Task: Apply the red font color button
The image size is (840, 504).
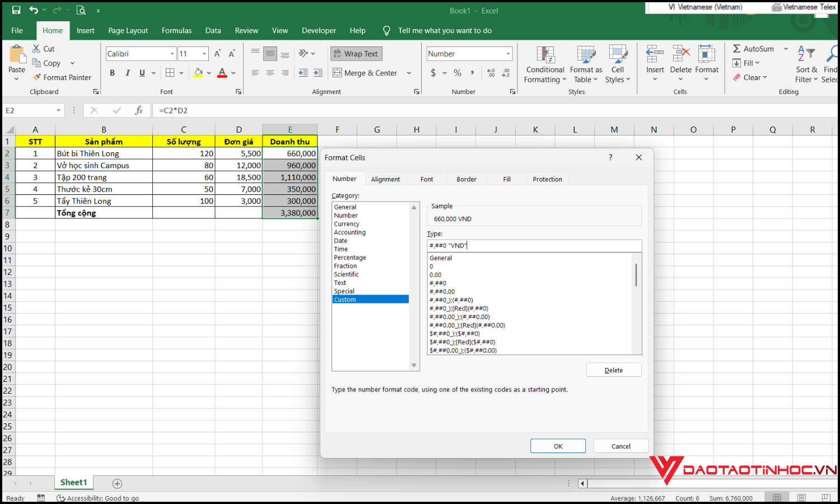Action: [222, 73]
